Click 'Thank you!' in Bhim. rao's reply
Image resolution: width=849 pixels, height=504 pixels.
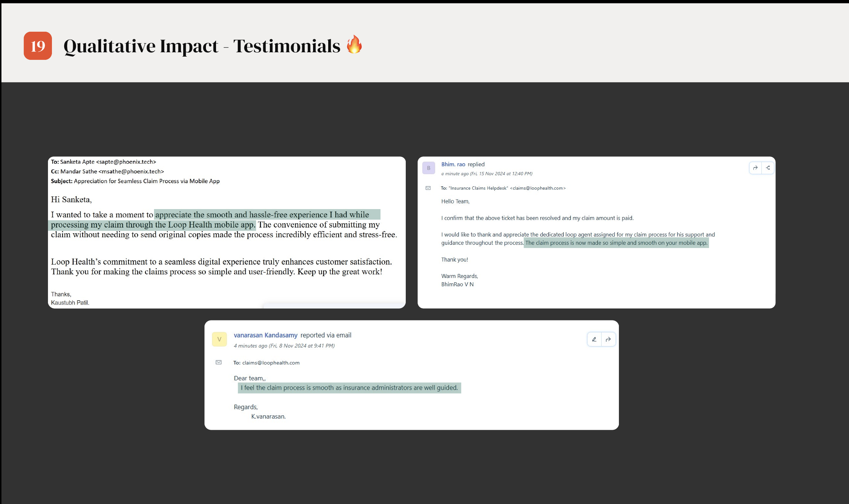click(x=454, y=260)
